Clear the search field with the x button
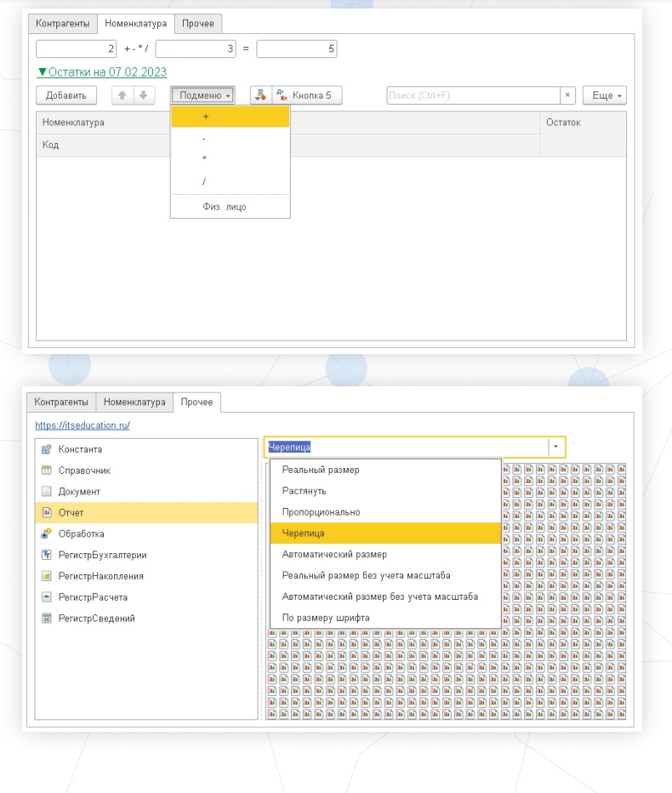 click(x=568, y=95)
